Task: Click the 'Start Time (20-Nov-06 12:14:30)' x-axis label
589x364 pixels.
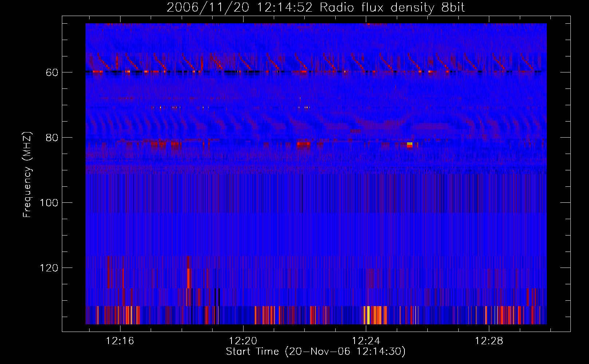Action: point(316,352)
